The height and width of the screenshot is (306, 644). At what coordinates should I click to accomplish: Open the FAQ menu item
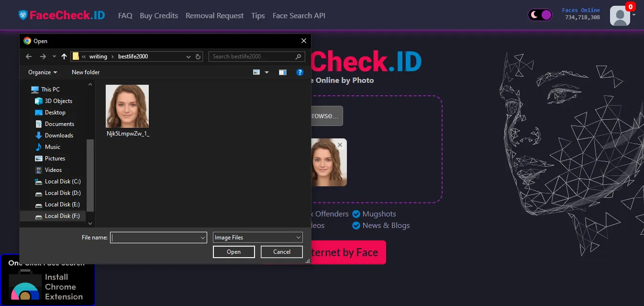125,16
